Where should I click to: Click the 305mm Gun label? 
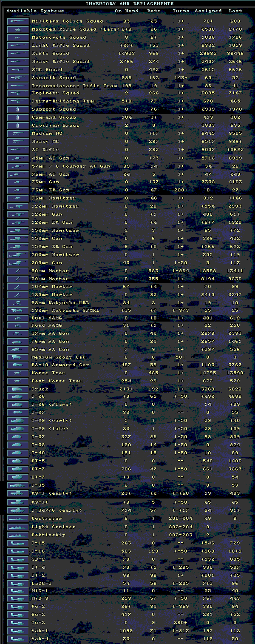tap(47, 263)
